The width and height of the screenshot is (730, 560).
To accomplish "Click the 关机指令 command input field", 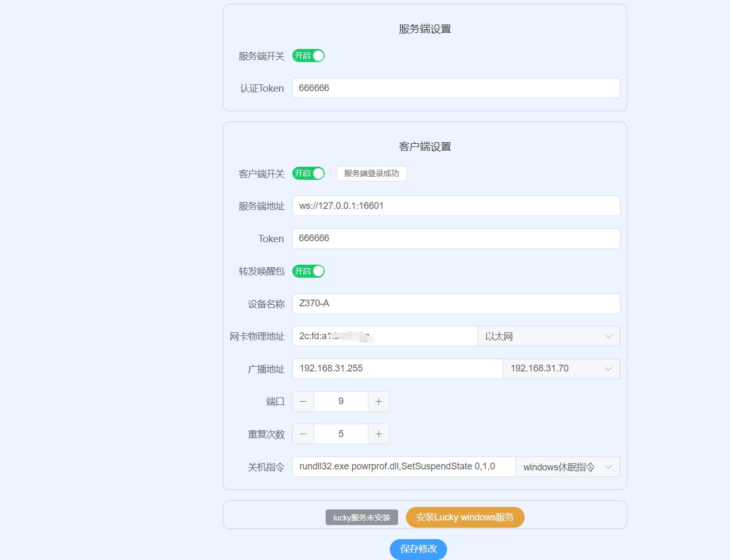I will pos(404,467).
